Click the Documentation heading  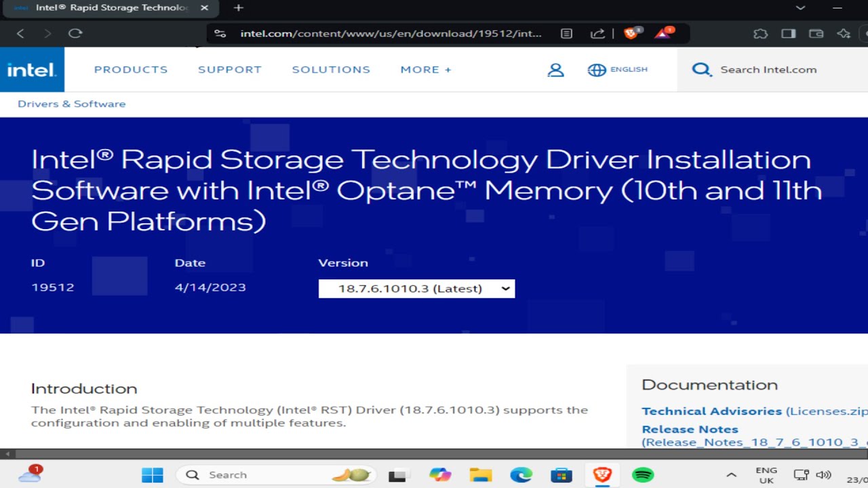710,385
